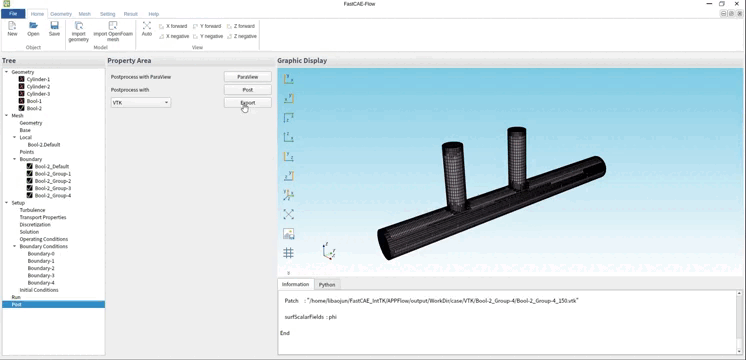Uncheck the Bool-2 geometry checkbox
Screen dimensions: 746x360
coord(21,108)
